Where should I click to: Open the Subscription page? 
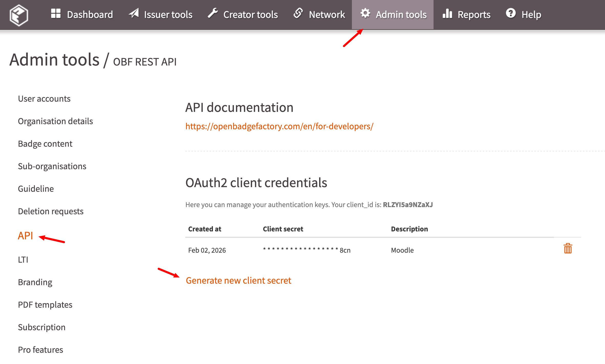coord(42,327)
